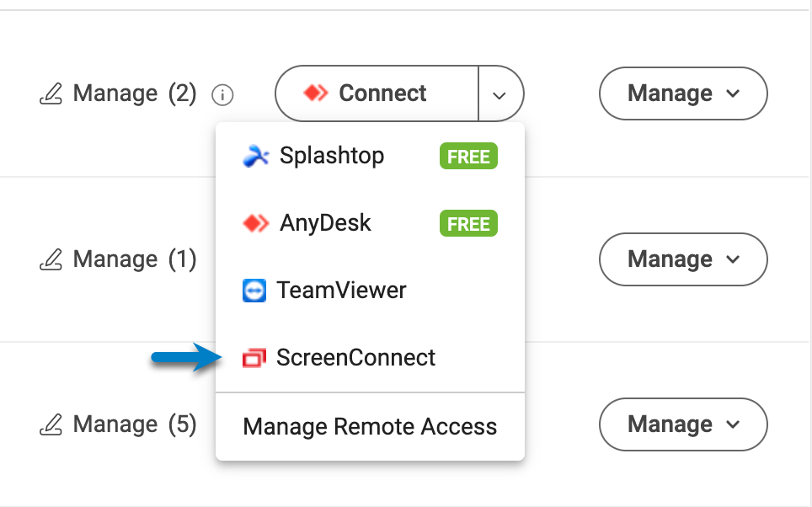Click the ScreenConnect icon
The height and width of the screenshot is (507, 812).
(254, 357)
